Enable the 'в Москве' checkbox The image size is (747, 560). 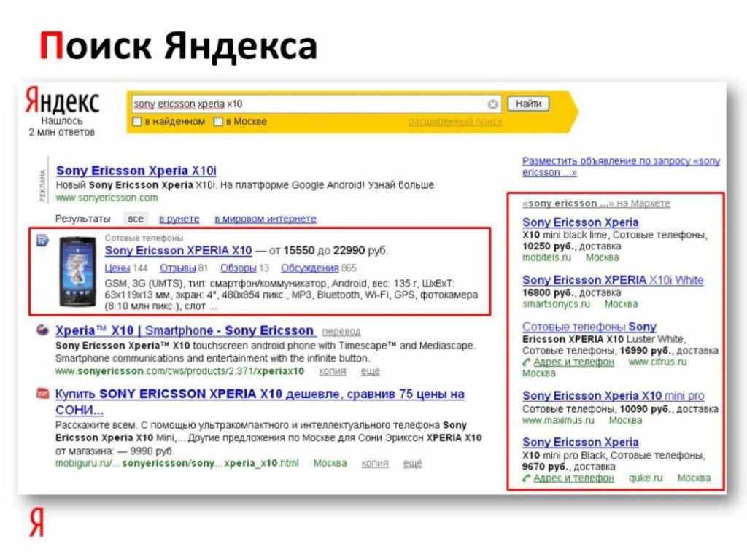pyautogui.click(x=218, y=122)
